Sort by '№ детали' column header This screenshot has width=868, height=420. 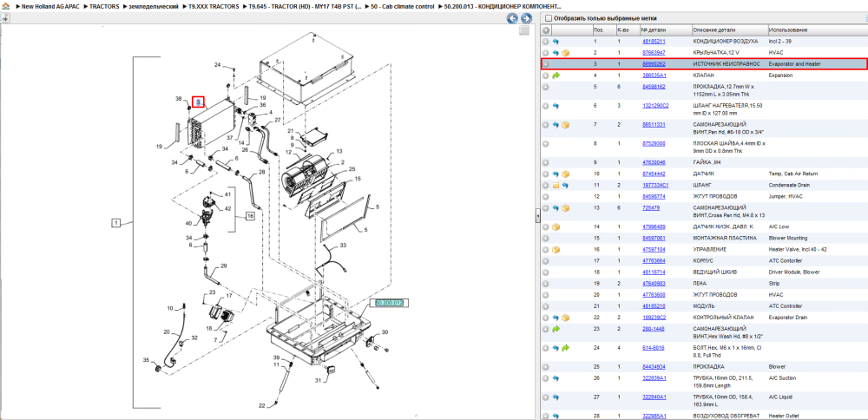666,30
